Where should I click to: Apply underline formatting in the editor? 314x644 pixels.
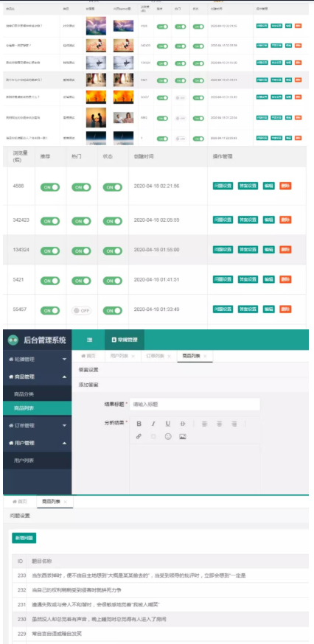coord(167,424)
